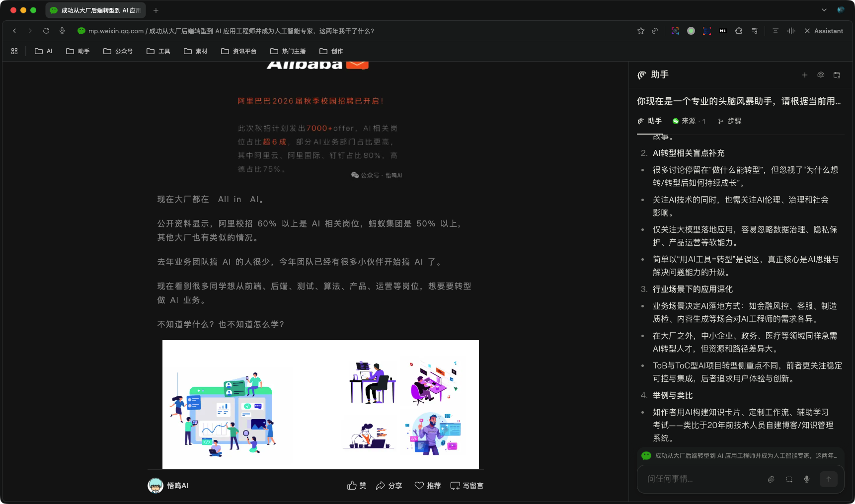The width and height of the screenshot is (855, 504).
Task: Open the 资讯平台 bookmarks folder
Action: coord(239,51)
